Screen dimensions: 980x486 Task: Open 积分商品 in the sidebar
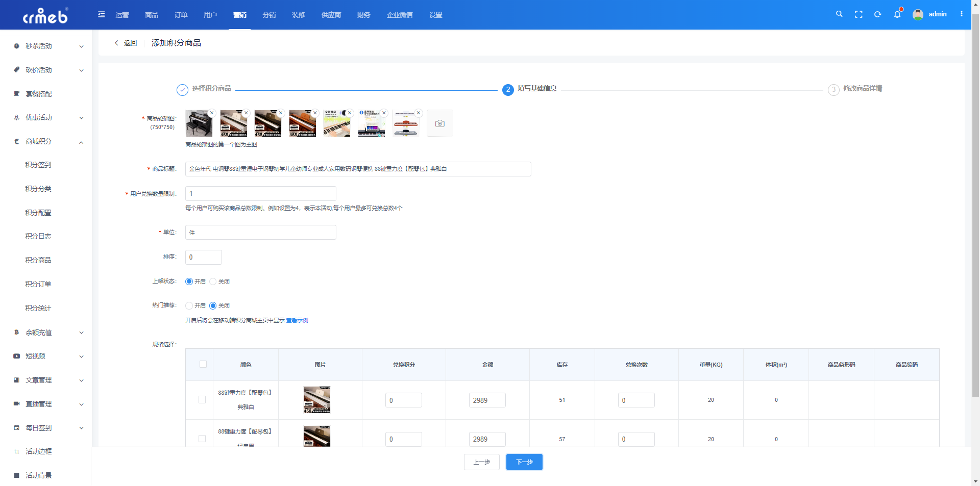click(x=38, y=260)
